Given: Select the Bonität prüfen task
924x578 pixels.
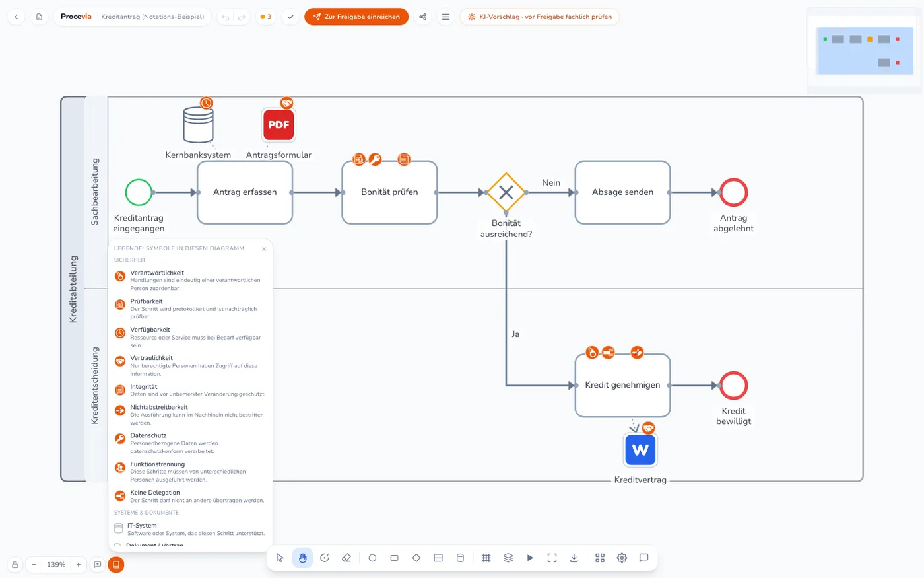Looking at the screenshot, I should (389, 192).
